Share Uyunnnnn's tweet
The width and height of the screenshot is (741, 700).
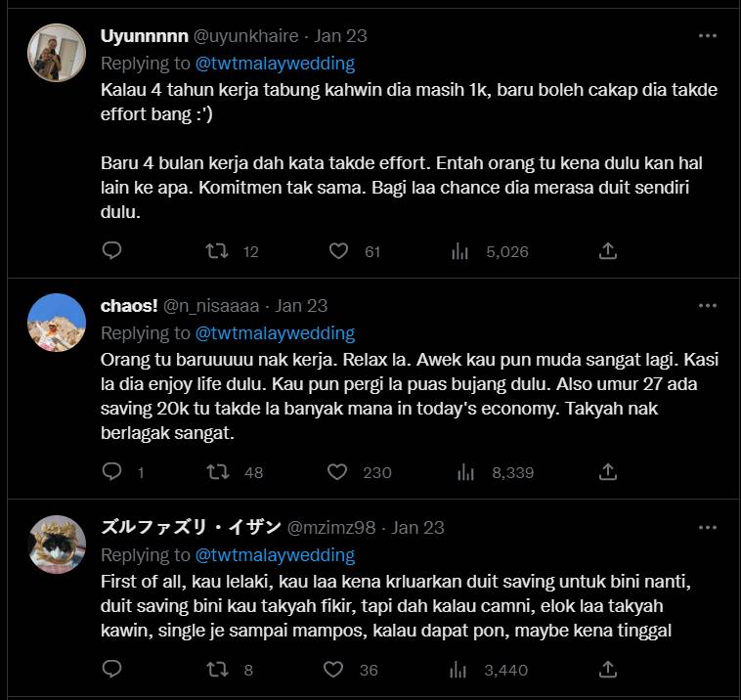[607, 251]
